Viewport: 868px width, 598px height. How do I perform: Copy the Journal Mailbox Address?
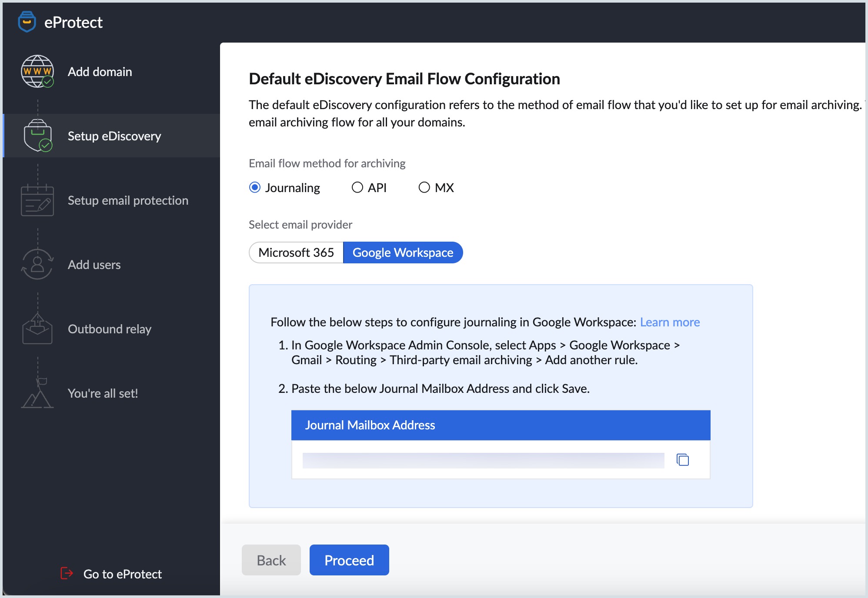pos(683,460)
